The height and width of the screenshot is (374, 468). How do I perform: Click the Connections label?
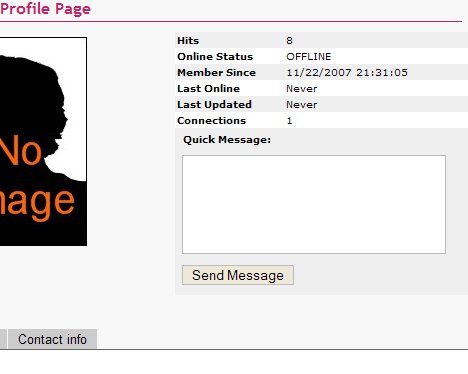[212, 121]
